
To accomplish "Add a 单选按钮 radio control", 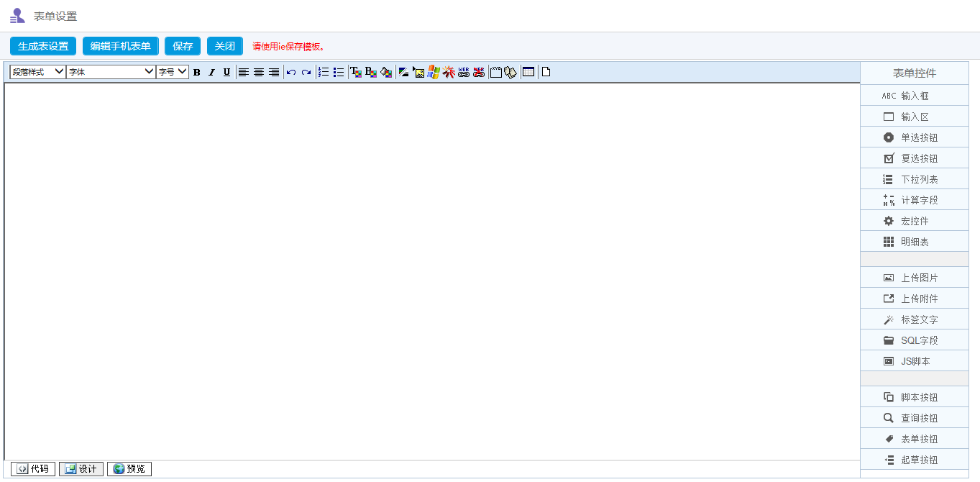I will [914, 137].
